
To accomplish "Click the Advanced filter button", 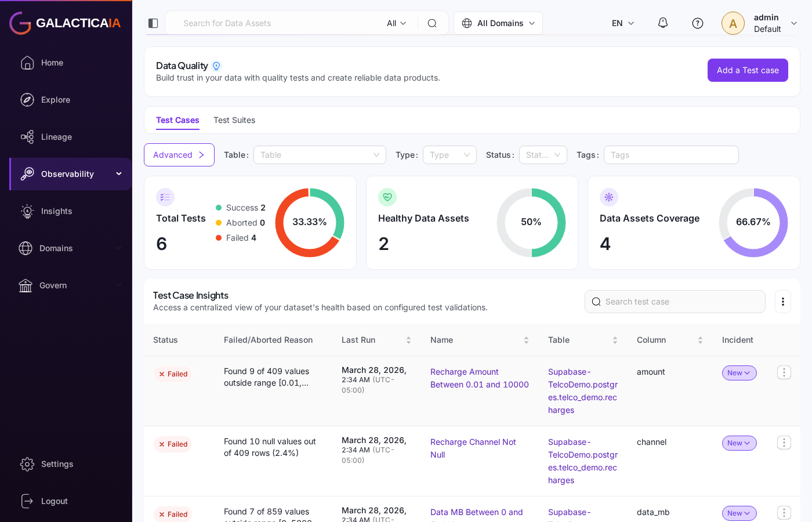I will coord(179,155).
